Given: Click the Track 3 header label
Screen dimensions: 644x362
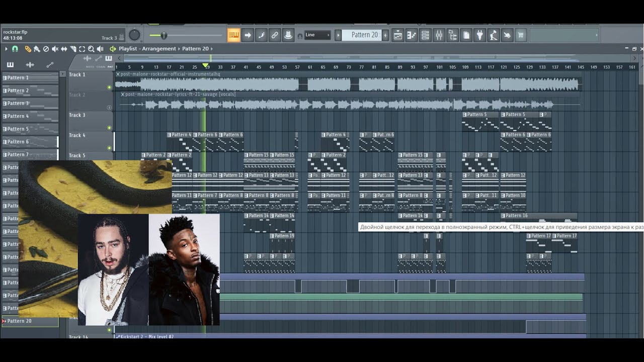Looking at the screenshot, I should coord(77,115).
